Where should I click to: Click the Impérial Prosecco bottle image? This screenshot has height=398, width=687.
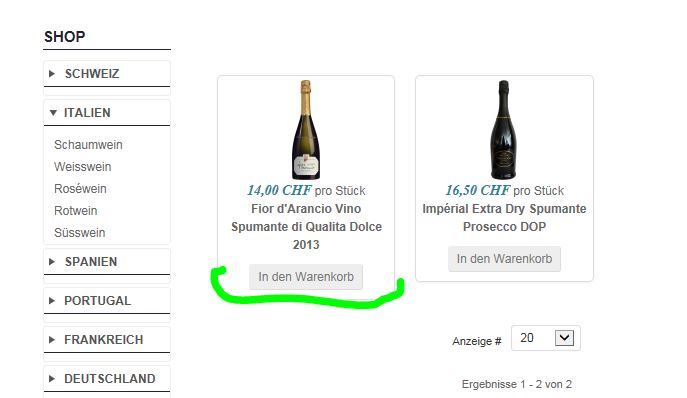pyautogui.click(x=503, y=130)
